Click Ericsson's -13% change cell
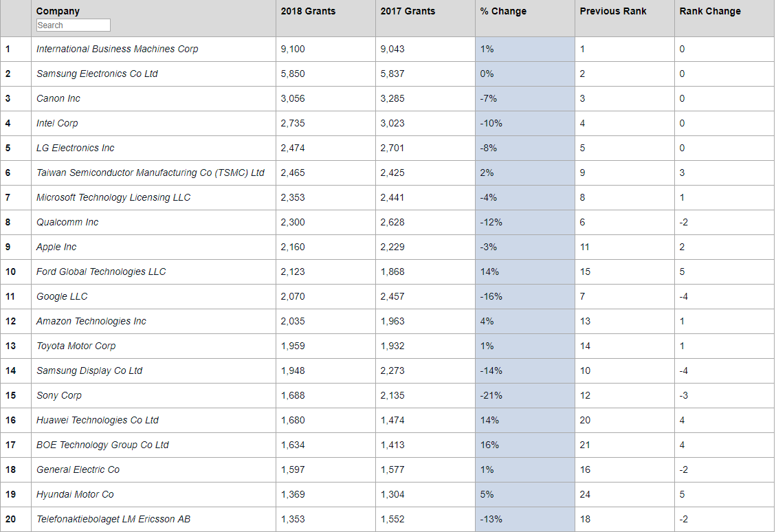 [x=525, y=519]
